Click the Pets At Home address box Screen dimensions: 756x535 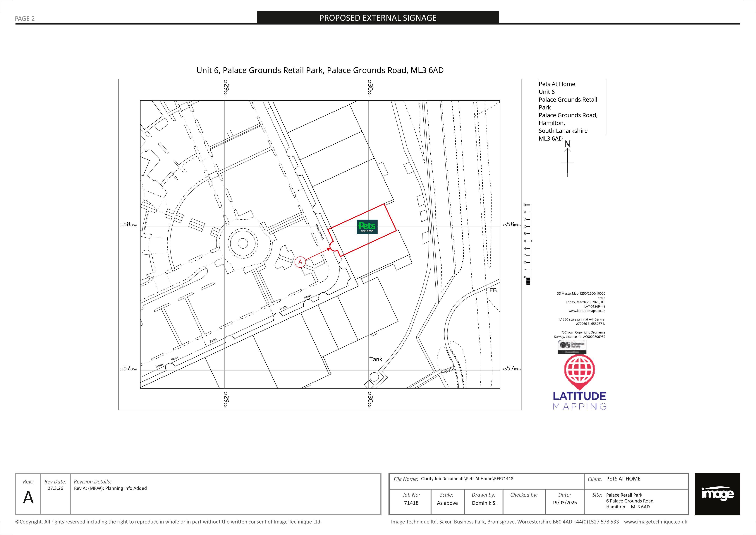pyautogui.click(x=572, y=107)
